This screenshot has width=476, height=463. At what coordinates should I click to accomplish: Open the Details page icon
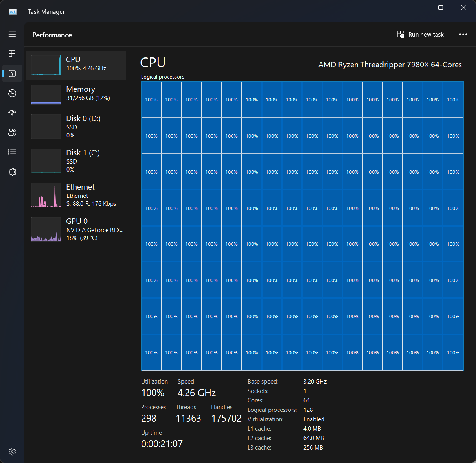pyautogui.click(x=12, y=152)
